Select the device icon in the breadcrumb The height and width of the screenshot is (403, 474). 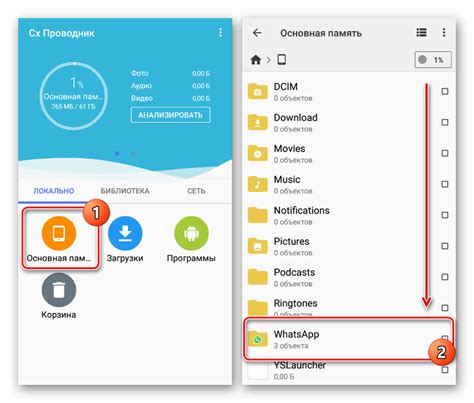coord(282,60)
